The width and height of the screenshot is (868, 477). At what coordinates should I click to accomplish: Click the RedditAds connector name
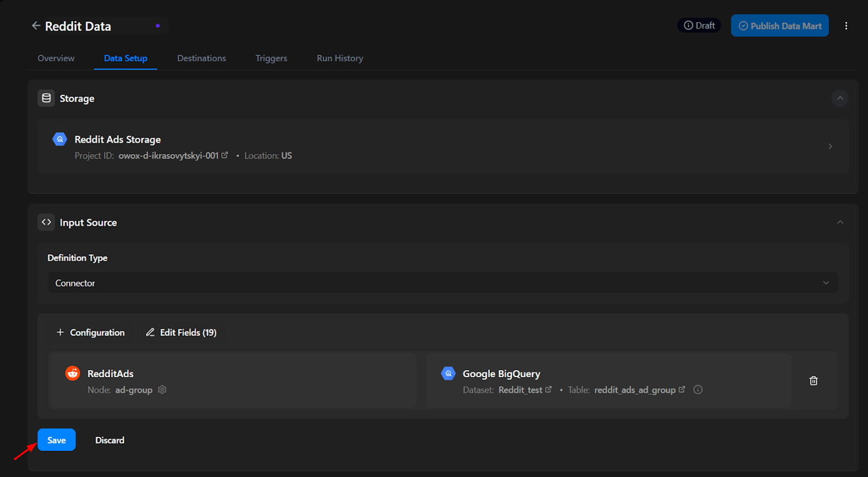(111, 374)
